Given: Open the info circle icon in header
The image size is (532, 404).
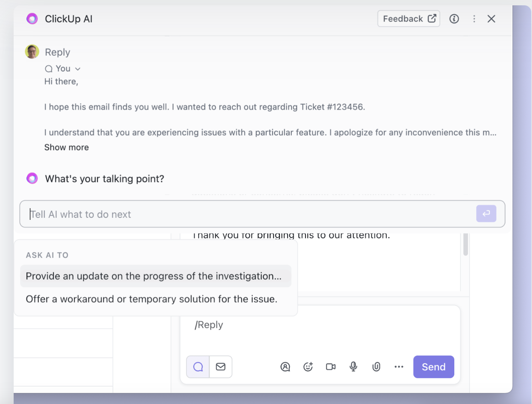Looking at the screenshot, I should [x=454, y=19].
